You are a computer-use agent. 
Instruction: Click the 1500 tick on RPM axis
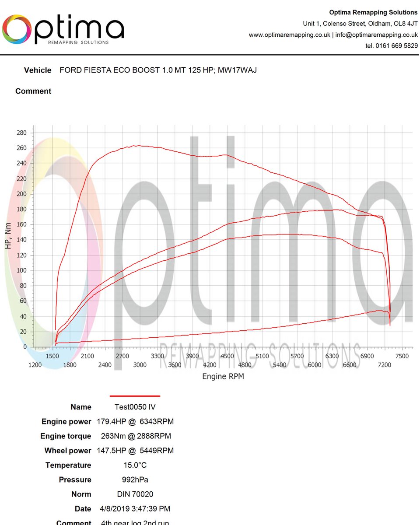[52, 356]
